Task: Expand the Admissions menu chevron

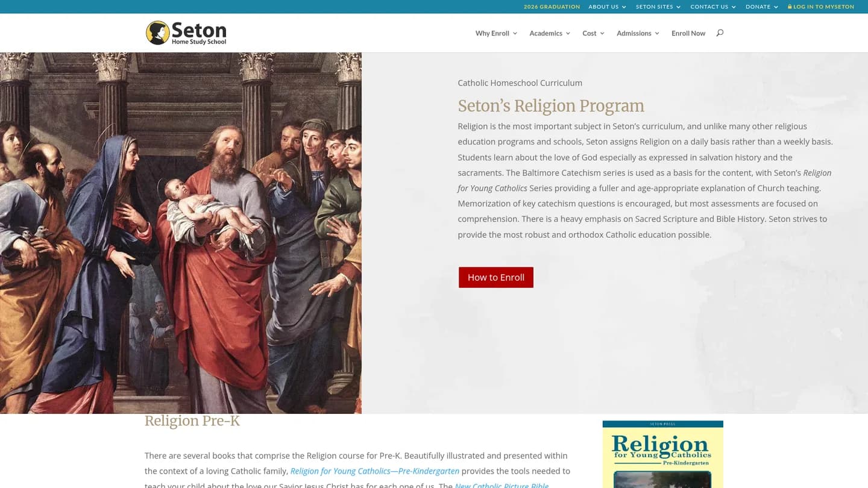Action: (x=657, y=34)
